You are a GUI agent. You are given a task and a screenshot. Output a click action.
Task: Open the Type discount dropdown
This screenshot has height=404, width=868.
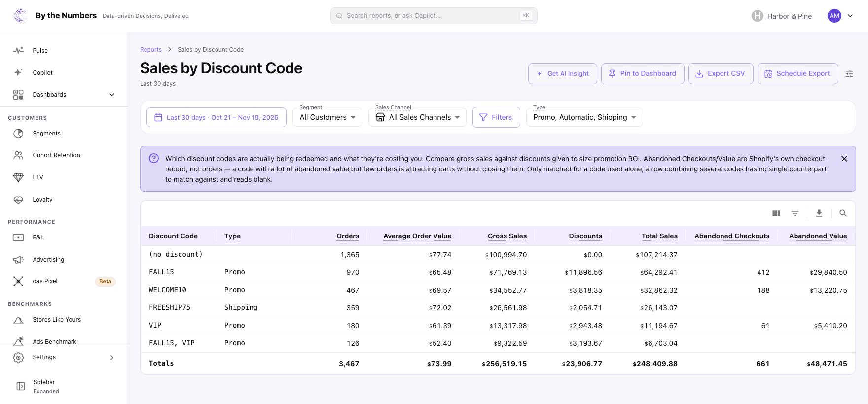pyautogui.click(x=584, y=117)
